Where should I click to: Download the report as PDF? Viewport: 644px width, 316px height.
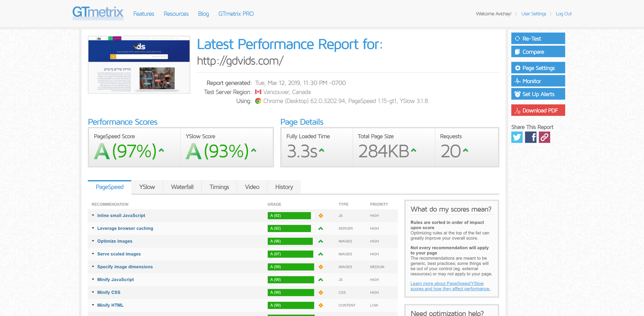pos(538,110)
